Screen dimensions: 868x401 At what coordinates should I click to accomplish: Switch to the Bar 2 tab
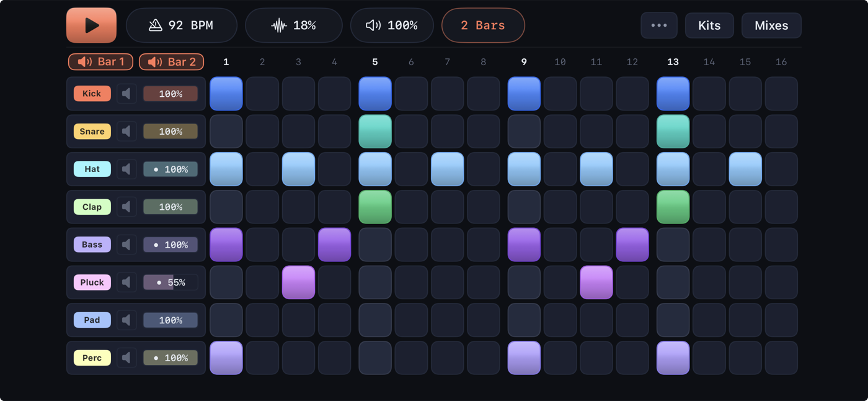click(x=172, y=61)
